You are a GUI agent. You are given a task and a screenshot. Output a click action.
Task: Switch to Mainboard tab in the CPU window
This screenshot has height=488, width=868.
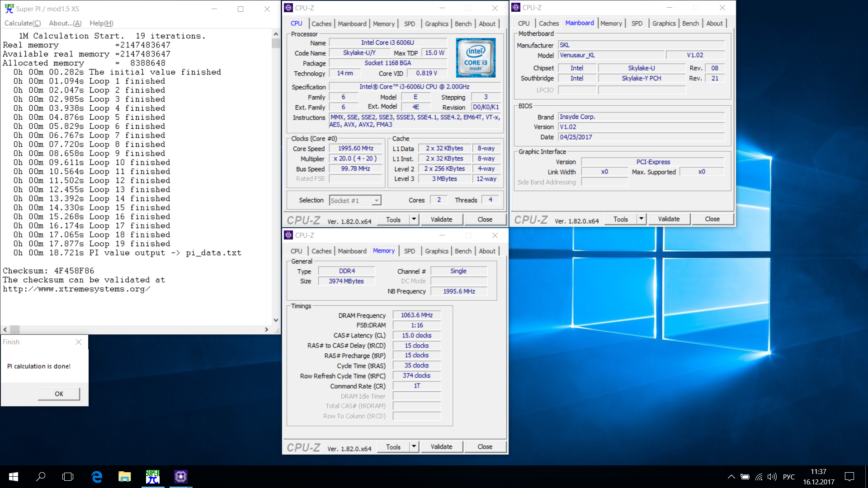(x=352, y=24)
